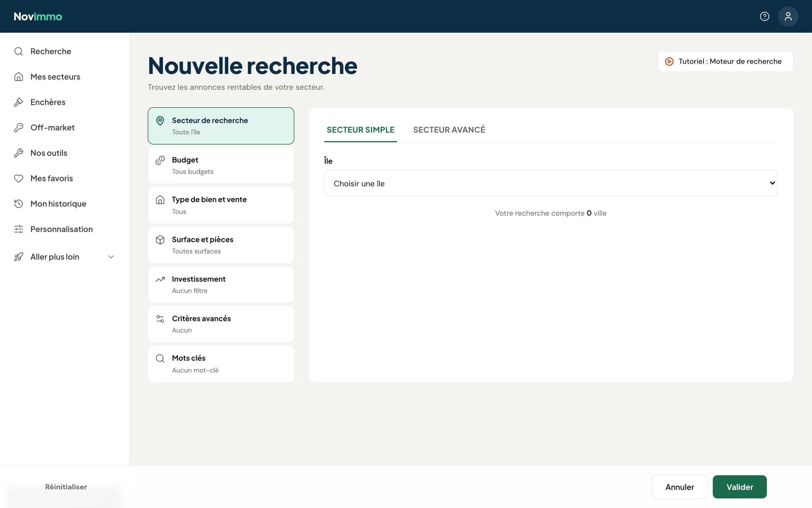812x508 pixels.
Task: Click the Critères avancés toggles icon
Action: [160, 319]
